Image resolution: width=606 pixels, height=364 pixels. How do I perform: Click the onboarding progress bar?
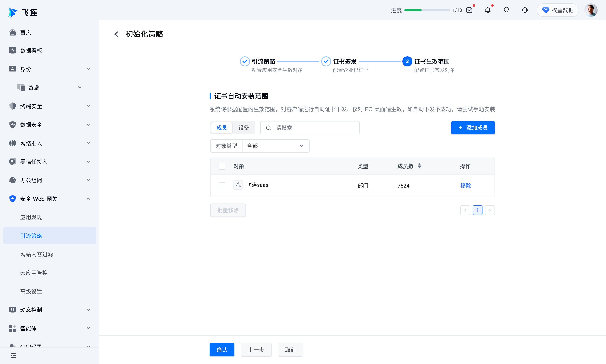pyautogui.click(x=427, y=10)
